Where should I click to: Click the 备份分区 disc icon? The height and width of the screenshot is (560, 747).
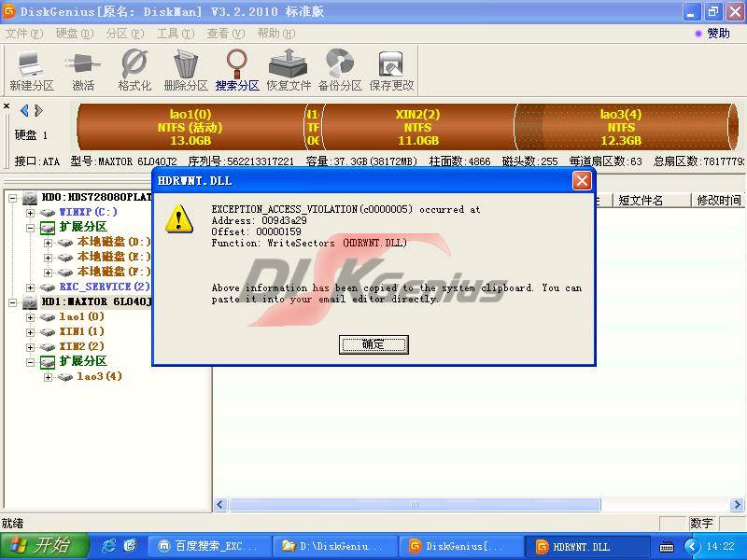pyautogui.click(x=340, y=71)
